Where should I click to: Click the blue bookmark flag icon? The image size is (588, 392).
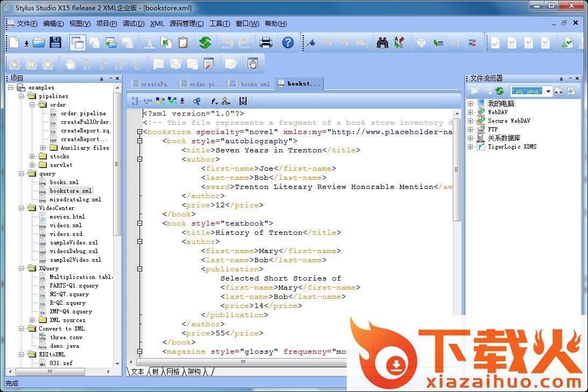311,43
